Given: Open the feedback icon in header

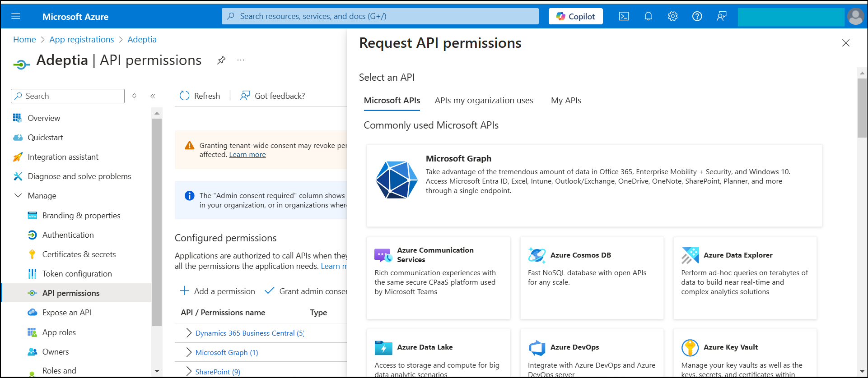Looking at the screenshot, I should pos(721,17).
